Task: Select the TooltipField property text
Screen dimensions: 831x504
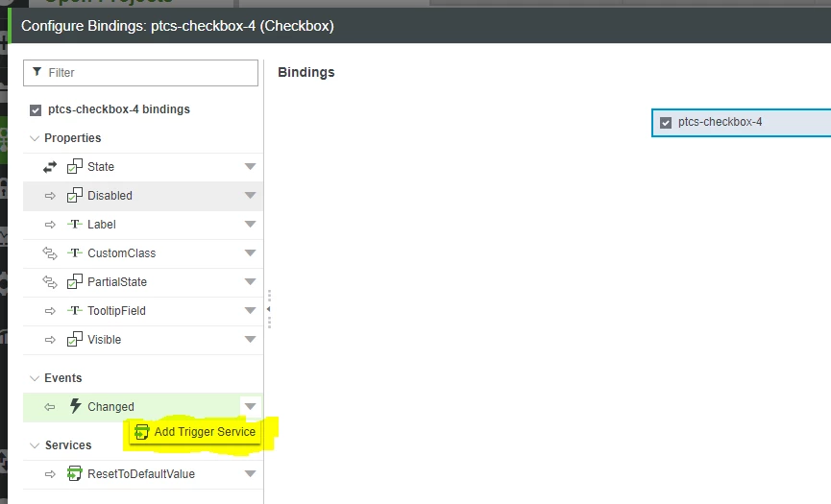Action: 116,311
